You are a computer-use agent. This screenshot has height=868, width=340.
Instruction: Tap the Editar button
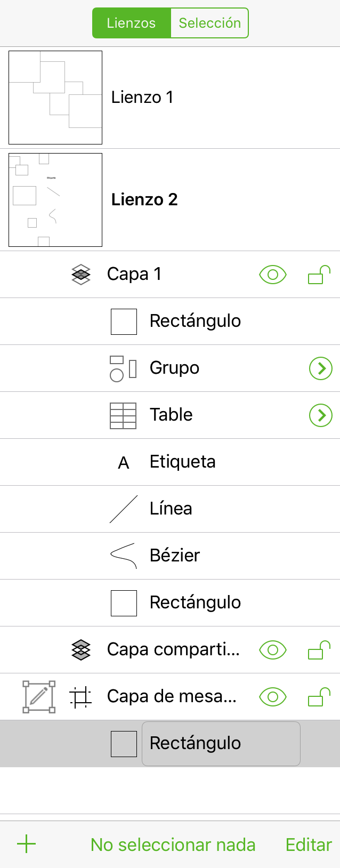[x=309, y=845]
